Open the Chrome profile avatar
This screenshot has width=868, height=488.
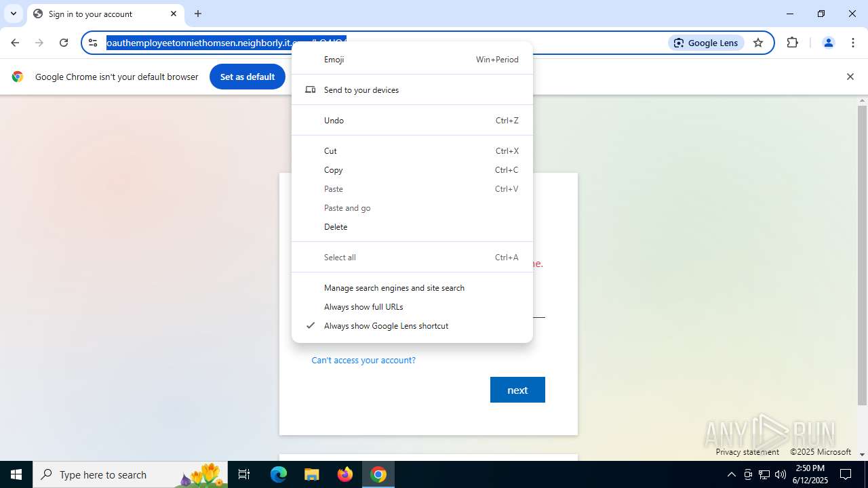828,43
